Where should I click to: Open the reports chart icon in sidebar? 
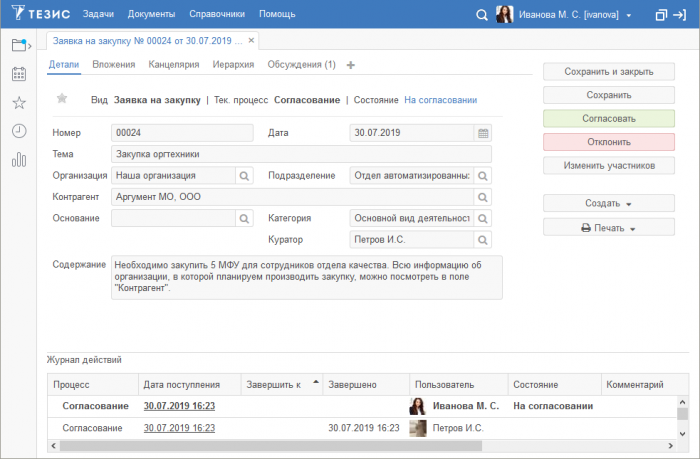pyautogui.click(x=19, y=160)
